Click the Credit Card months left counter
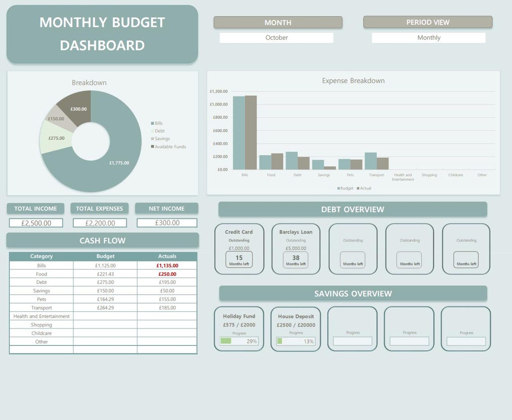512x420 pixels. tap(238, 259)
